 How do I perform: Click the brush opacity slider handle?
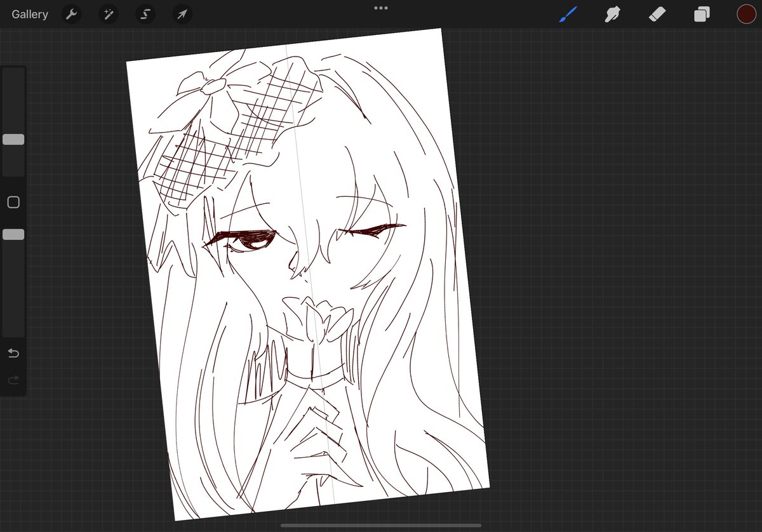pos(13,234)
